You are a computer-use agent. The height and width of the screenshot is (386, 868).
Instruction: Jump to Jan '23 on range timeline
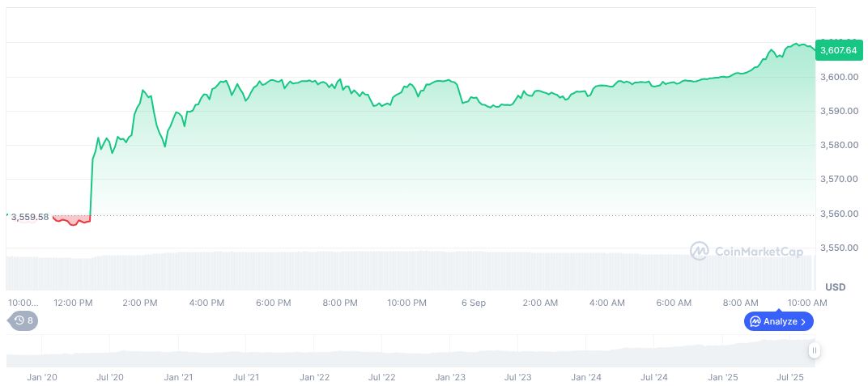pyautogui.click(x=450, y=377)
